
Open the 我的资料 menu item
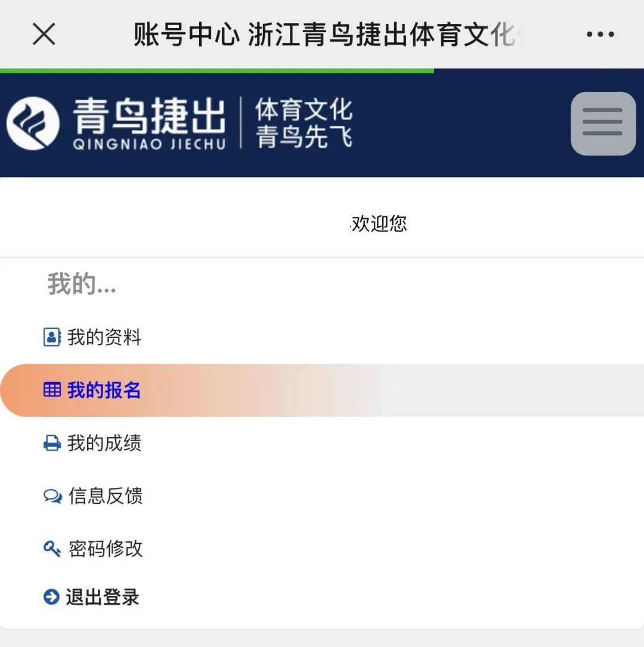coord(104,338)
